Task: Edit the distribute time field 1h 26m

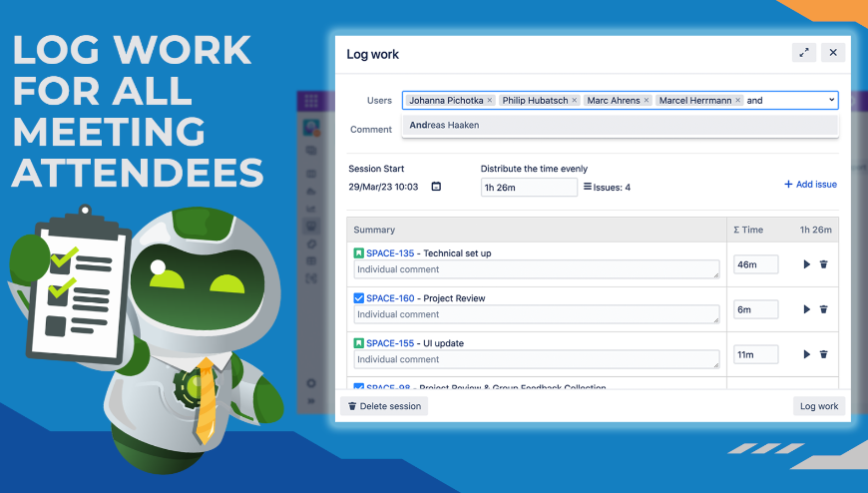Action: coord(529,188)
